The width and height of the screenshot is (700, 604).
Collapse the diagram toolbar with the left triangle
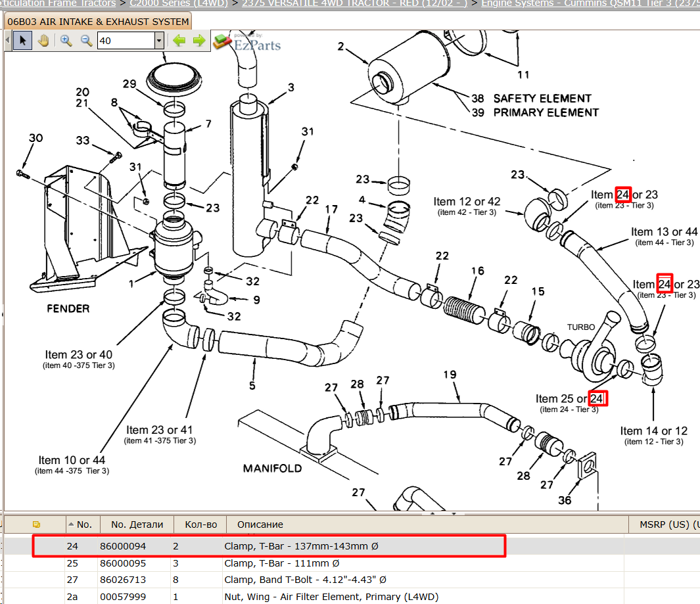(x=7, y=41)
